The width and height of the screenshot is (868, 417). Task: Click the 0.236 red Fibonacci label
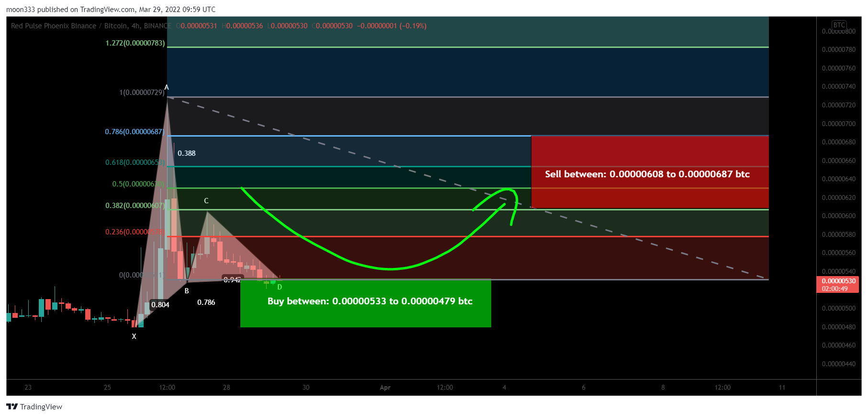[x=135, y=232]
